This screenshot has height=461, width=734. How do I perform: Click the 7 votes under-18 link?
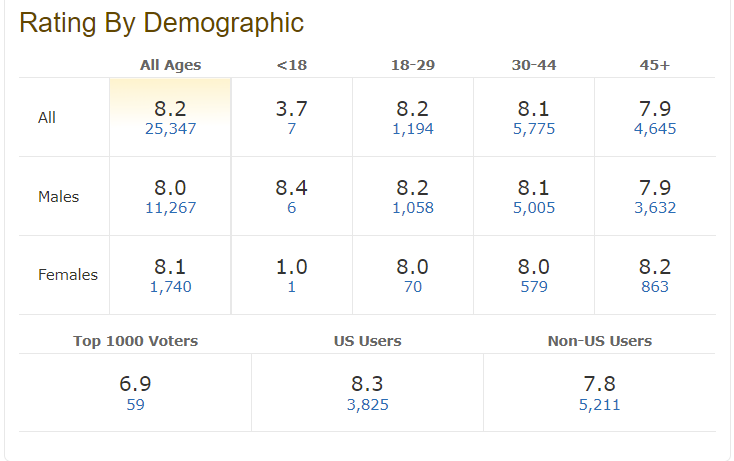click(x=292, y=129)
